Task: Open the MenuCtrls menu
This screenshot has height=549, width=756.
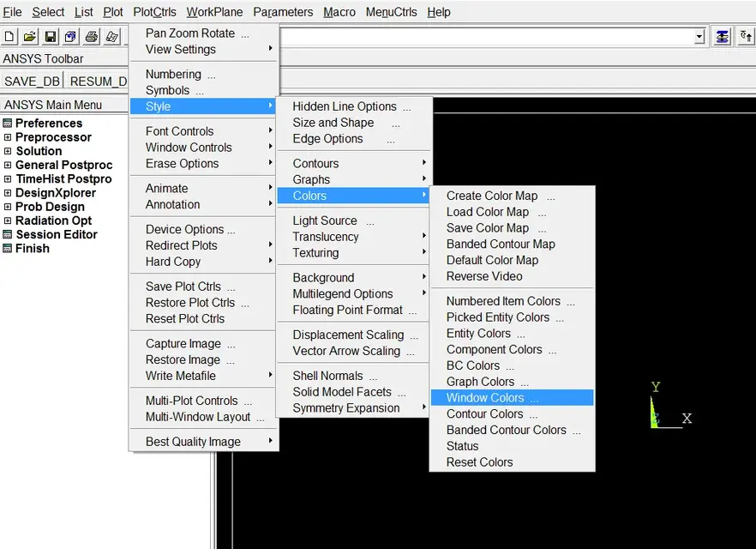Action: [391, 12]
